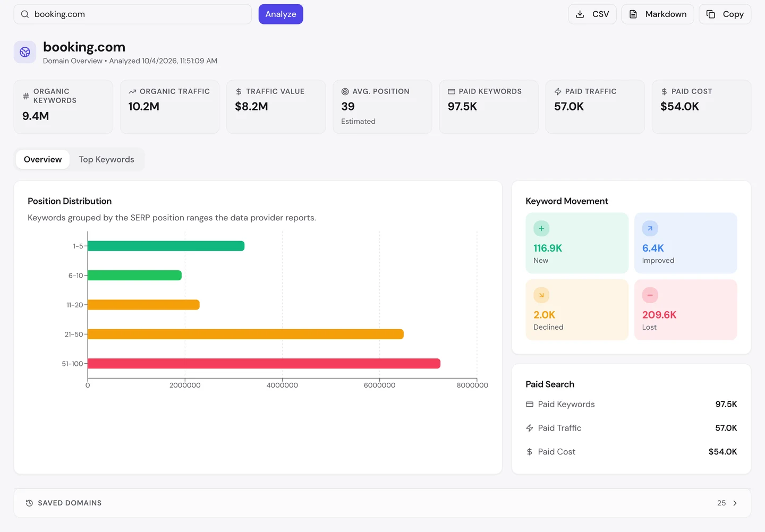
Task: Click the Copy button
Action: [x=725, y=14]
